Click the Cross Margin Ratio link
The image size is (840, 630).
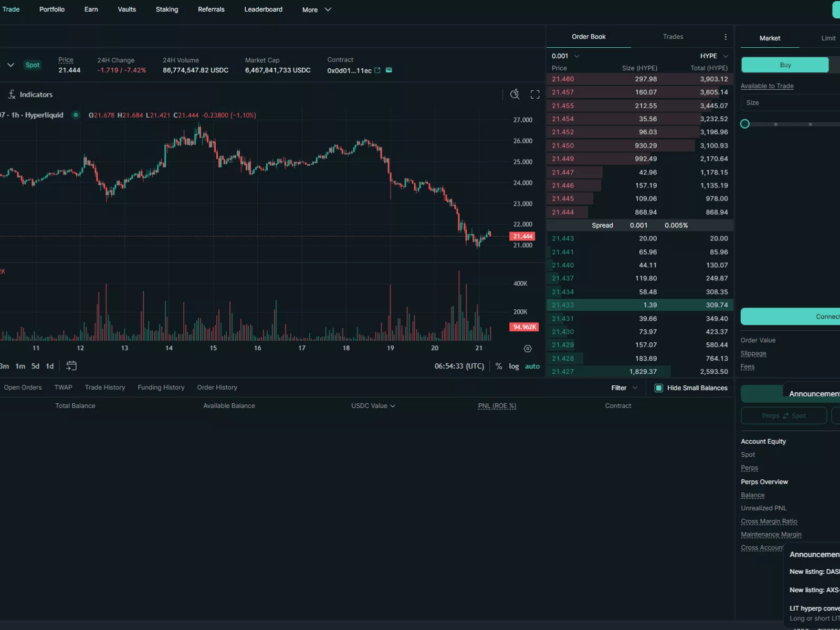(x=769, y=521)
